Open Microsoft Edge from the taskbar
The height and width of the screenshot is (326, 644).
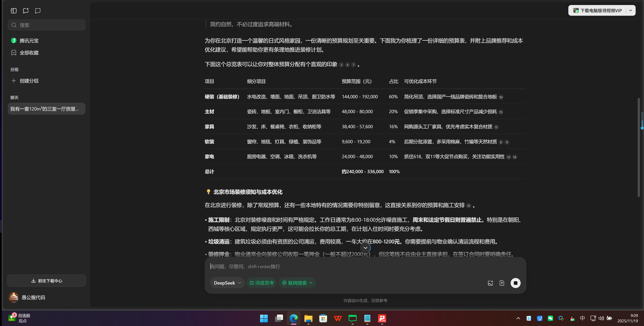pos(294,319)
